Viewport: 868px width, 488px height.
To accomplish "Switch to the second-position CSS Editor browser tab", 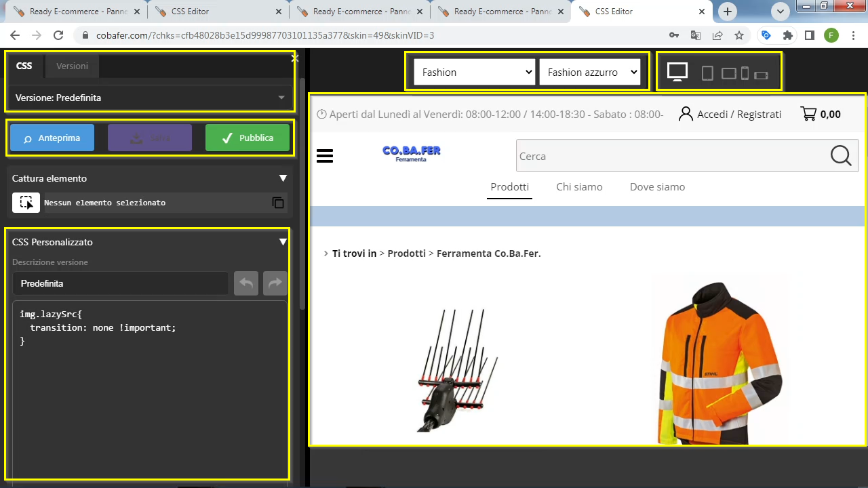I will point(217,12).
